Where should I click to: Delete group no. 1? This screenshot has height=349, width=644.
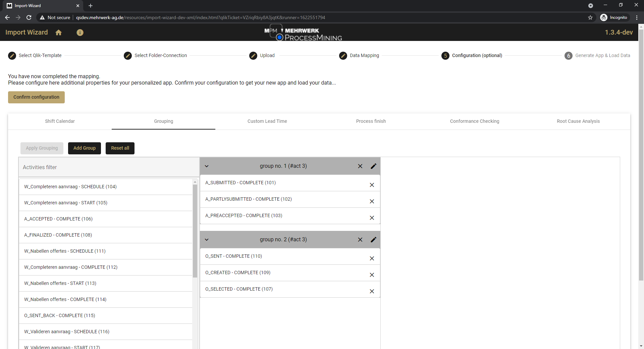pyautogui.click(x=360, y=166)
